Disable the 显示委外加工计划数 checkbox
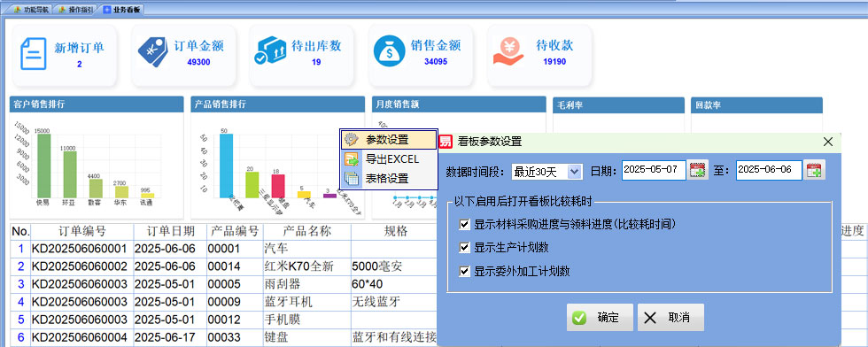Screen dimensions: 868x347 coord(464,271)
